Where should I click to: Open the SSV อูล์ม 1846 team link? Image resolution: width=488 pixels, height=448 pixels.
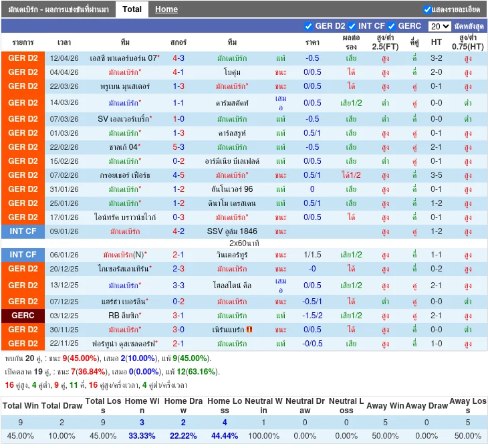tap(232, 231)
